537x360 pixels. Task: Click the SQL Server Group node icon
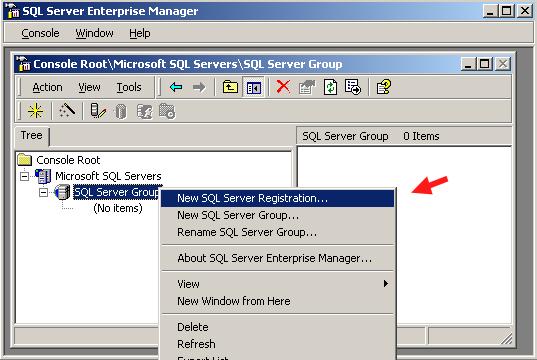tap(62, 192)
